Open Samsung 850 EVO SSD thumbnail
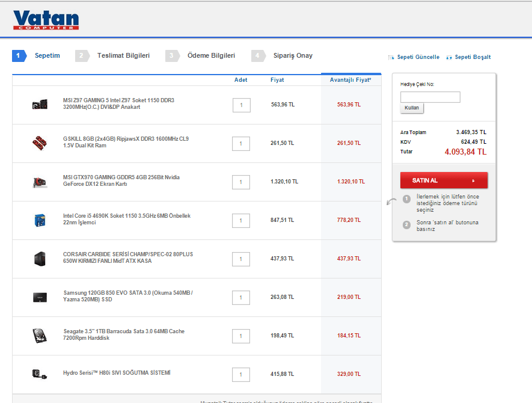This screenshot has height=403, width=532. [x=40, y=297]
